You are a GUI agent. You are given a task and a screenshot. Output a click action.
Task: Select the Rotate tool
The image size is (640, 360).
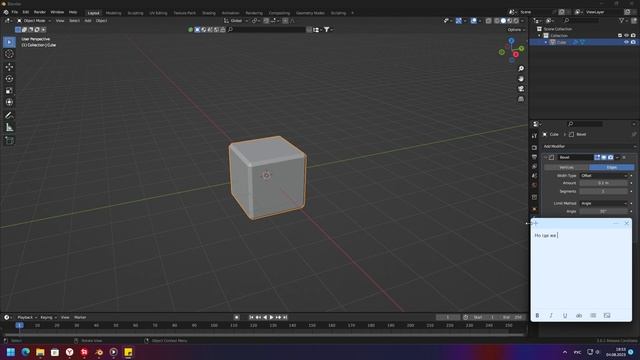pyautogui.click(x=9, y=78)
